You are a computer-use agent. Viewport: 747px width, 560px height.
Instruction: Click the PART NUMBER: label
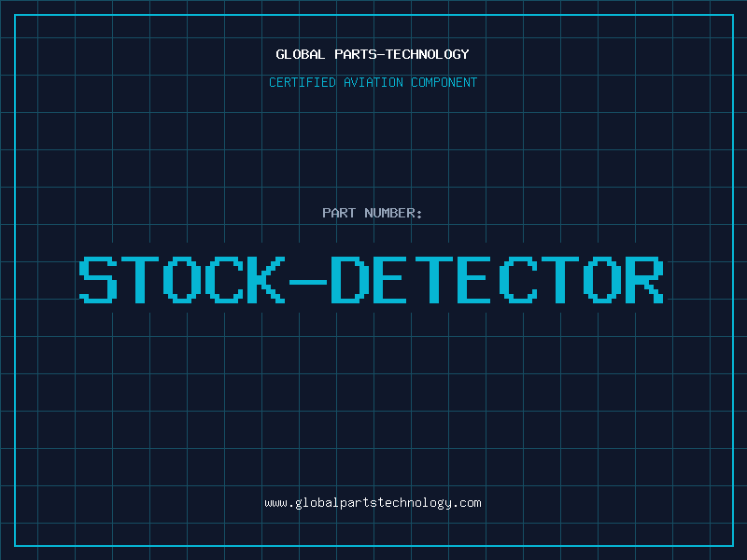pyautogui.click(x=373, y=213)
